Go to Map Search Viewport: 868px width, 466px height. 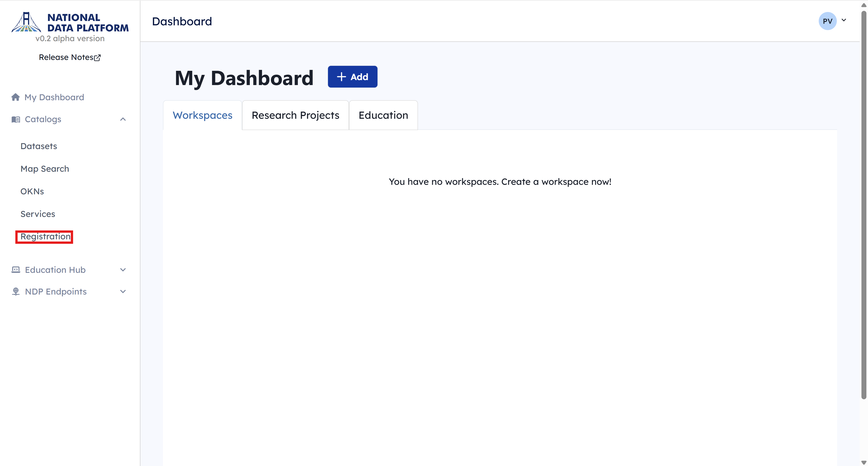pos(45,169)
